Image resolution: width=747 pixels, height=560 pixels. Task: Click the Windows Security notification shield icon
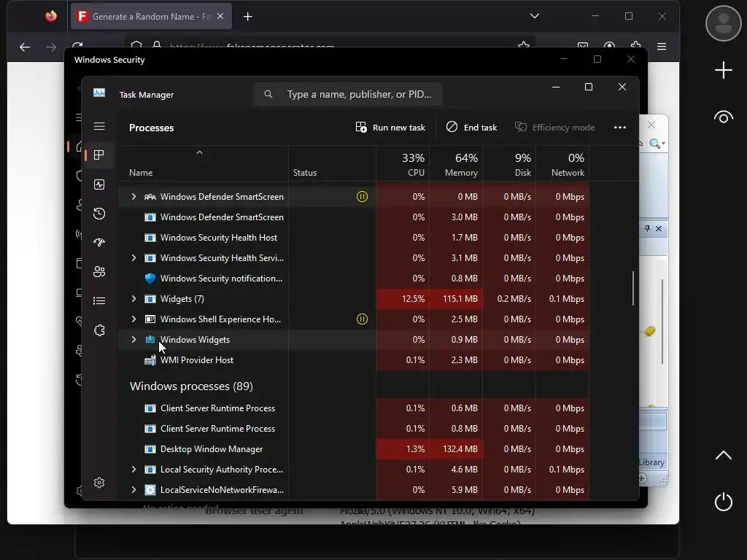[150, 278]
